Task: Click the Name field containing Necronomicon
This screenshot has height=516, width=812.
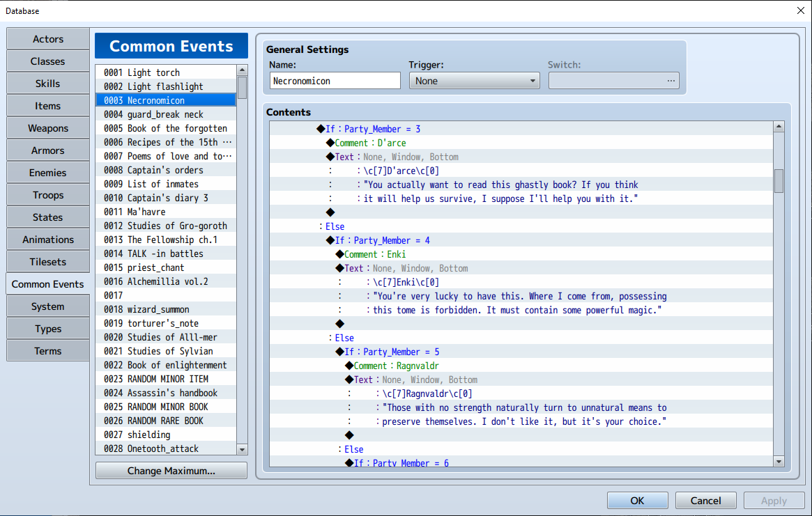Action: point(335,81)
